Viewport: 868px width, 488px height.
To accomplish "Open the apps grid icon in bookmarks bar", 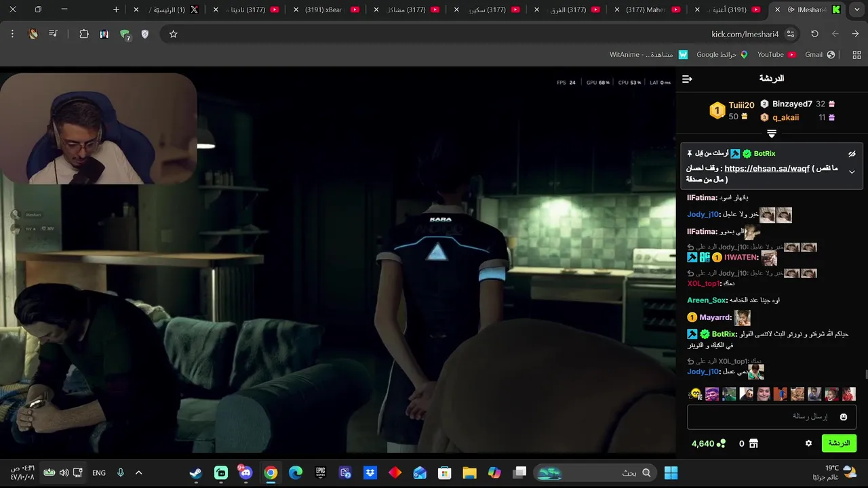I will (856, 55).
